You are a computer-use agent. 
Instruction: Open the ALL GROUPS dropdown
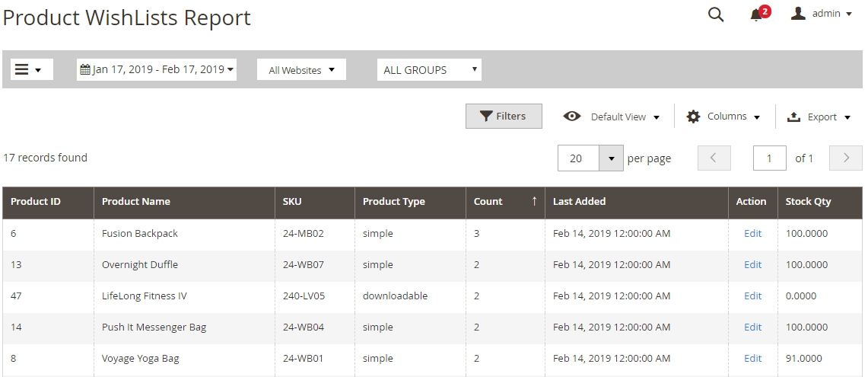point(430,70)
